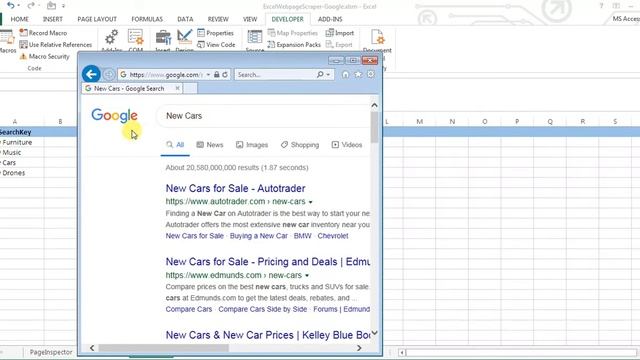This screenshot has width=640, height=360.
Task: Open the INSERT ribbon tab
Action: (53, 19)
